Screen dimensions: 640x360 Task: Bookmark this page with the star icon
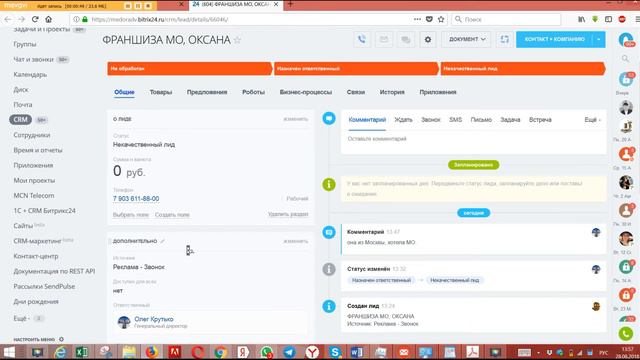coord(441,19)
